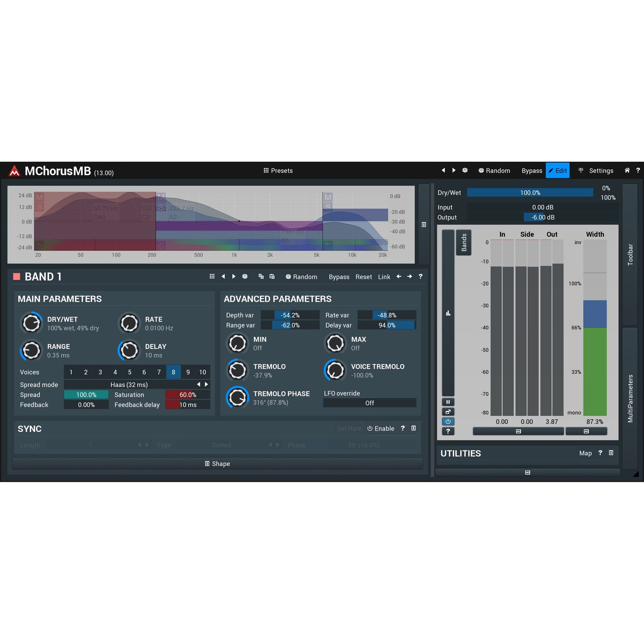Select voice count 10 for Band 1
This screenshot has height=644, width=644.
pos(202,372)
